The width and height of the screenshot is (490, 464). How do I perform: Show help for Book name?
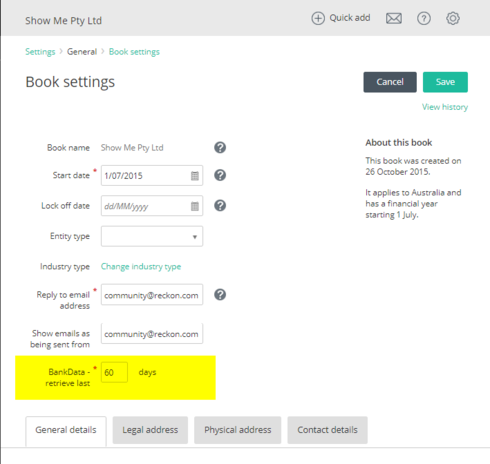[x=220, y=147]
